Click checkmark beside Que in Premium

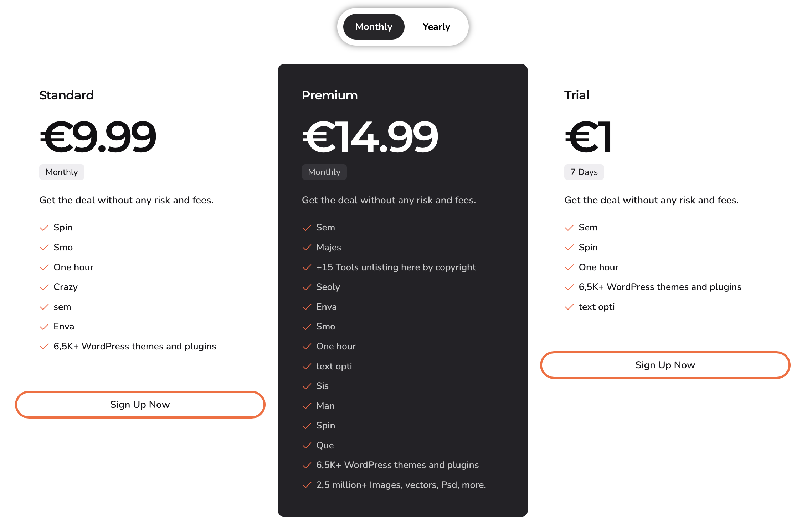pyautogui.click(x=307, y=446)
